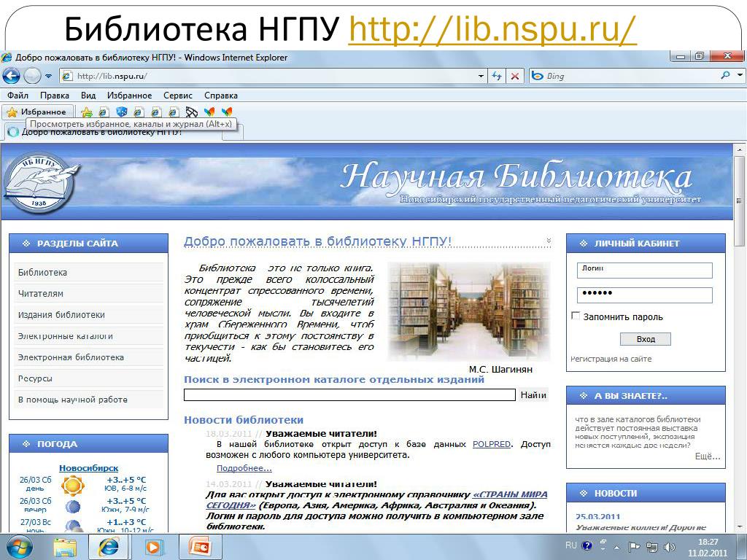The image size is (747, 560).
Task: Click the network tray icon
Action: (x=651, y=547)
